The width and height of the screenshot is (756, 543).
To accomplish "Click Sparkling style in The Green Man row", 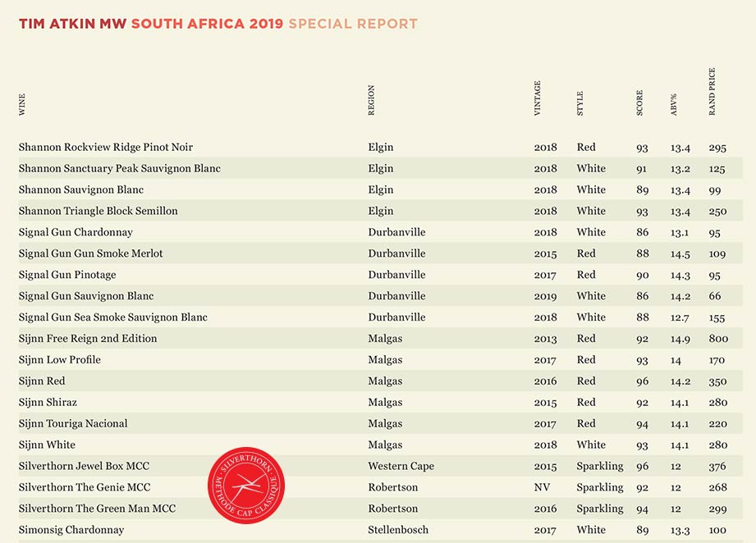I will pyautogui.click(x=600, y=509).
